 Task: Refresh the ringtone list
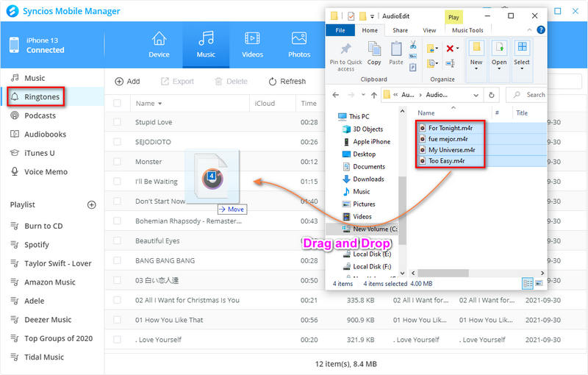point(287,82)
